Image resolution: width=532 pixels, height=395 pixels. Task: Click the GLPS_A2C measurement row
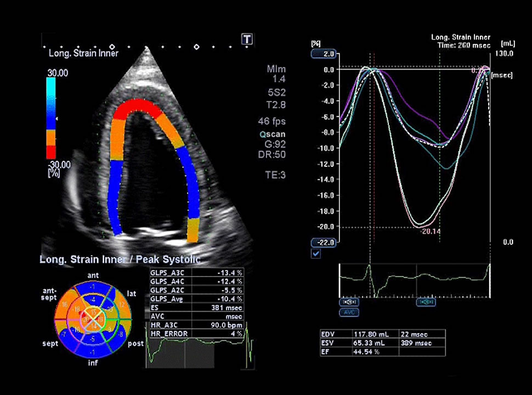(x=196, y=291)
